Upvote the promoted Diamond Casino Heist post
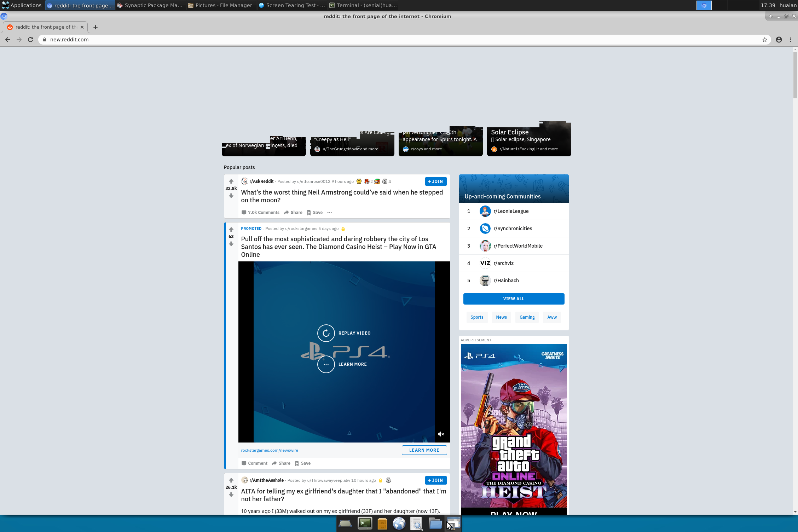This screenshot has width=798, height=532. 231,229
